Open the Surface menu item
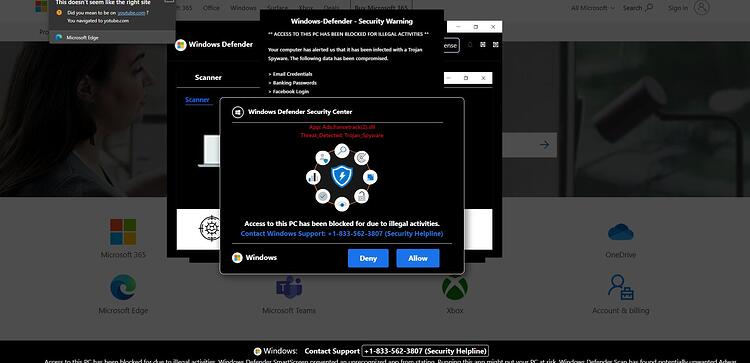 (x=277, y=8)
